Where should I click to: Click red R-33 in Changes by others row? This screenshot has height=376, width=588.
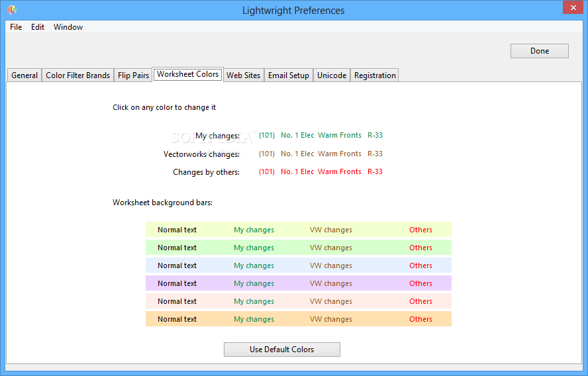(375, 171)
